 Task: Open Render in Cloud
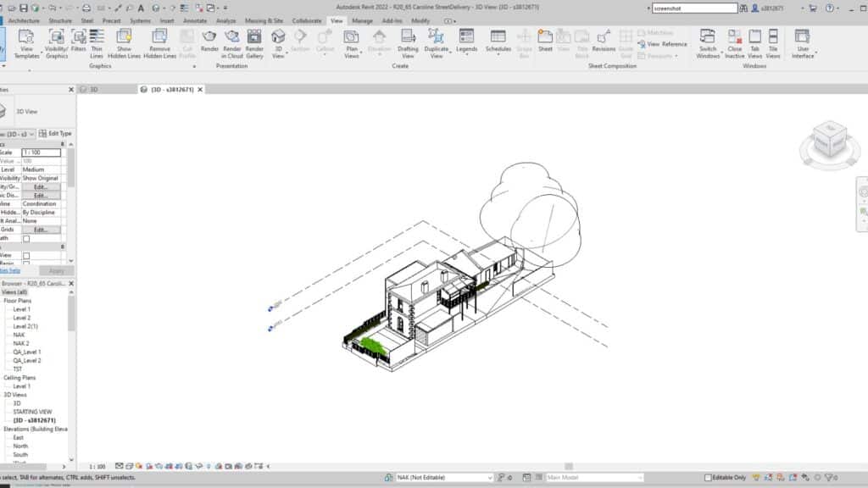coord(232,44)
